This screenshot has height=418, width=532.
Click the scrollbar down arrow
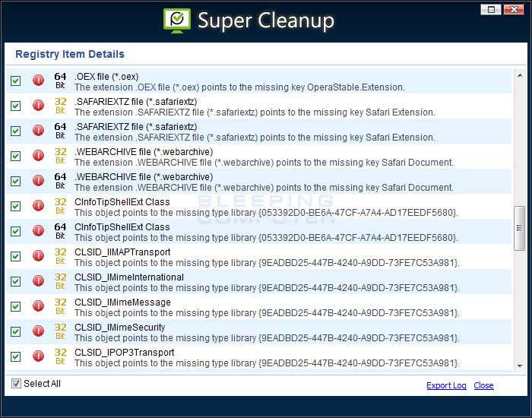click(519, 366)
